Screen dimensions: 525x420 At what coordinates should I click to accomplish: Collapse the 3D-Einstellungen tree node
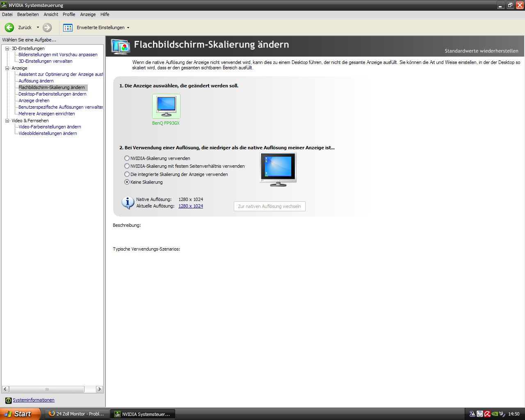coord(7,48)
